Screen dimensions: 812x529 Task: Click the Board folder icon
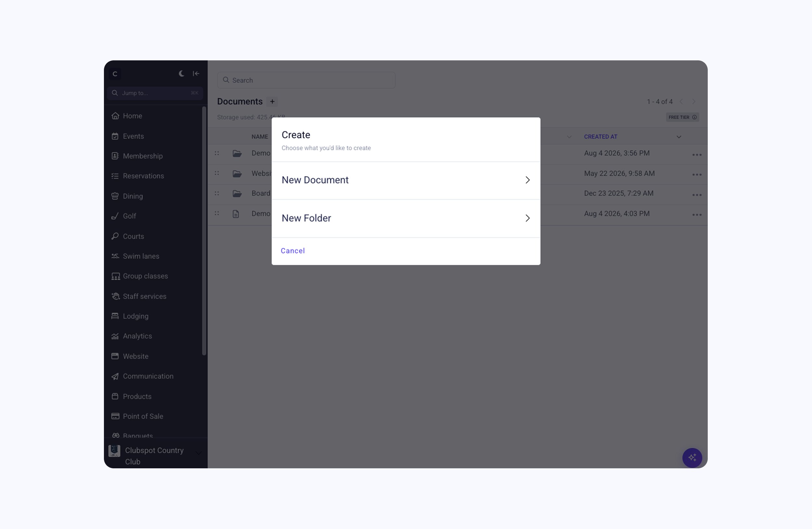(237, 194)
